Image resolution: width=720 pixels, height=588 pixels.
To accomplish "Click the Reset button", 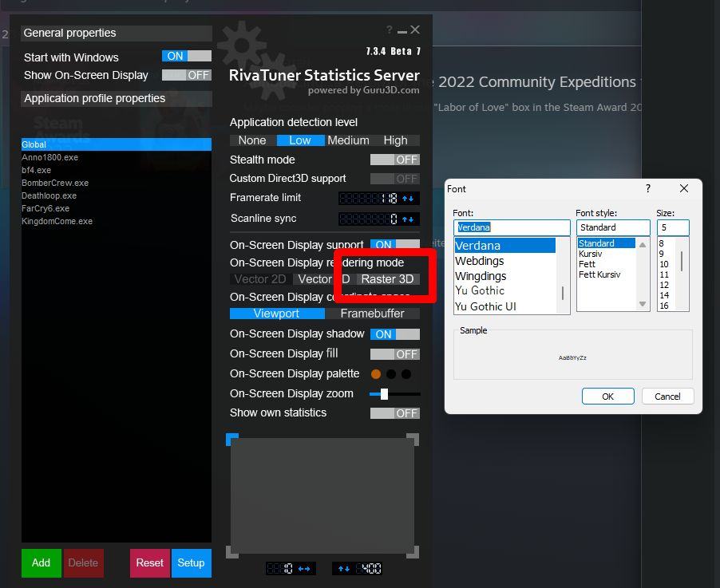I will tap(150, 562).
